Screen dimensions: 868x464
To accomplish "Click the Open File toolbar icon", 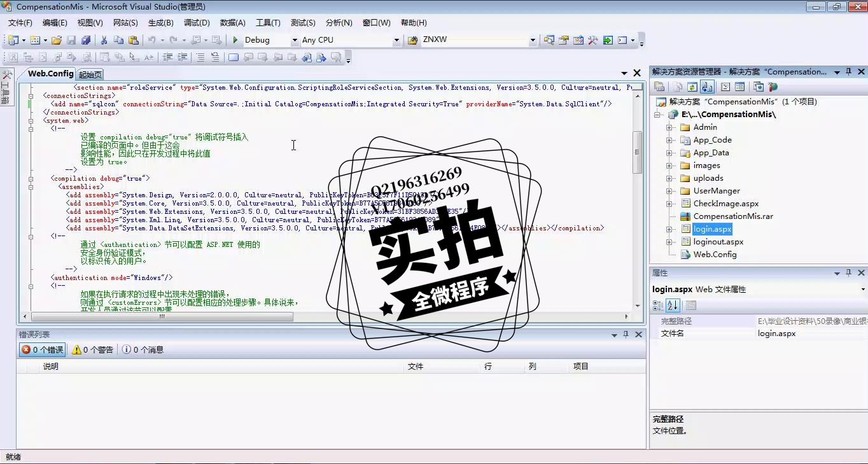I will click(x=57, y=40).
